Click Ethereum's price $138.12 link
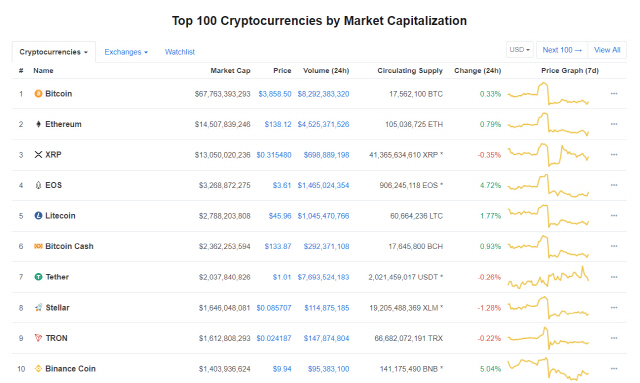The width and height of the screenshot is (640, 383). (x=278, y=124)
